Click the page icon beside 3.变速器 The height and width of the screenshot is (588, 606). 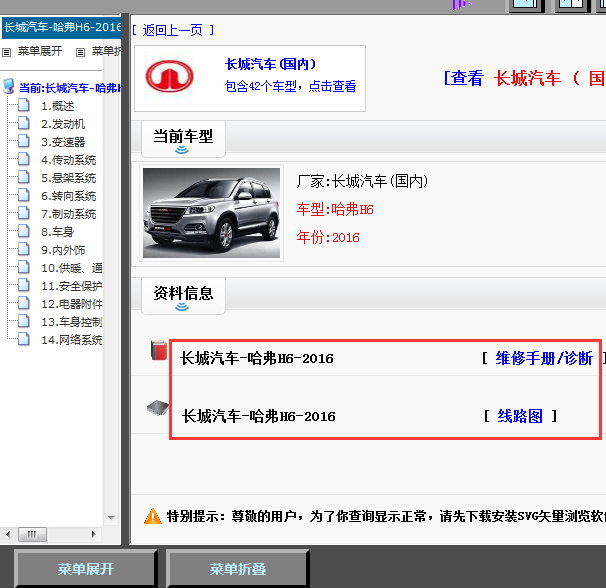(x=24, y=141)
